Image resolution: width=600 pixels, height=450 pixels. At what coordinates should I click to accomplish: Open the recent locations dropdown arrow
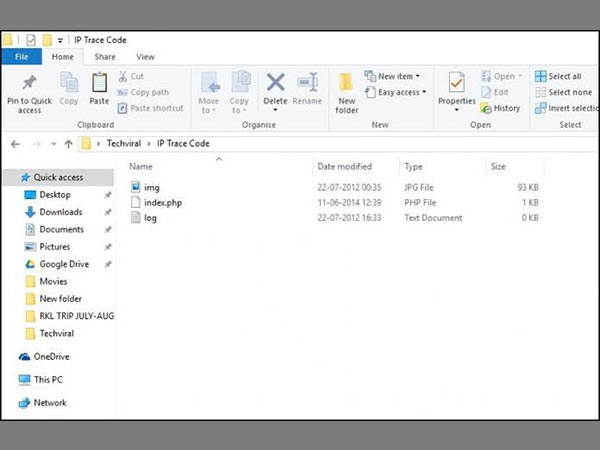(54, 144)
